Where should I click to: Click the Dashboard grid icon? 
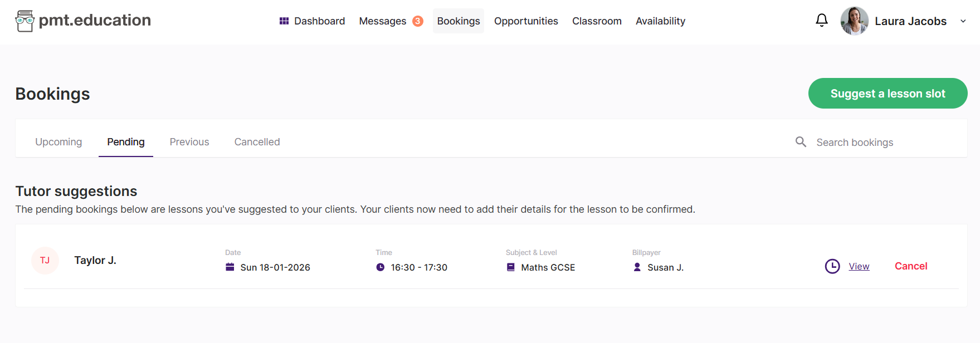click(284, 21)
